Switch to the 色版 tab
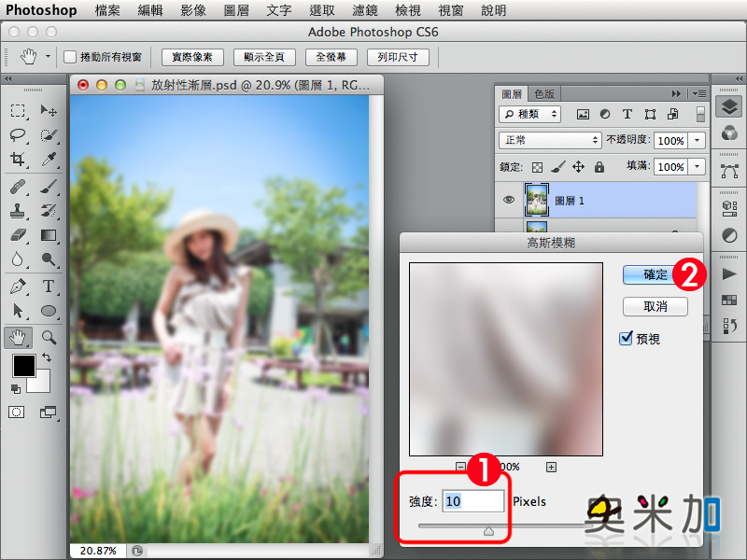Screen dimensions: 747x560 pyautogui.click(x=544, y=94)
